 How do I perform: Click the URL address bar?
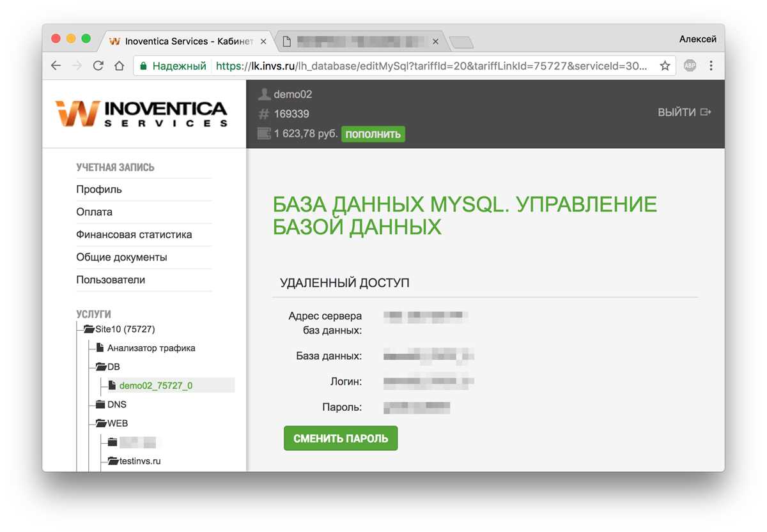[404, 66]
